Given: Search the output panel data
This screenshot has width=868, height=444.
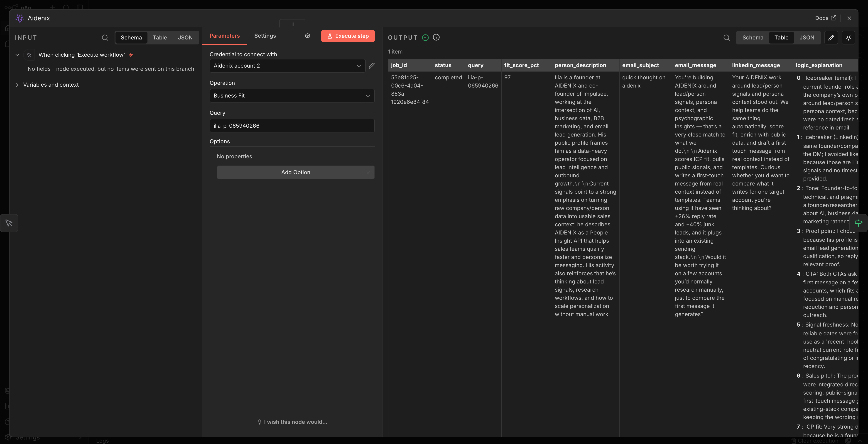Looking at the screenshot, I should (726, 37).
